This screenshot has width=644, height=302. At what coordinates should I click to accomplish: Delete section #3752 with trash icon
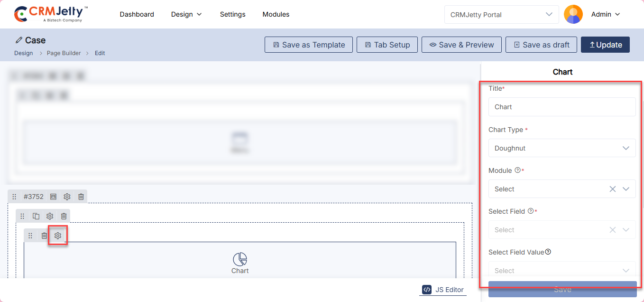pyautogui.click(x=81, y=197)
